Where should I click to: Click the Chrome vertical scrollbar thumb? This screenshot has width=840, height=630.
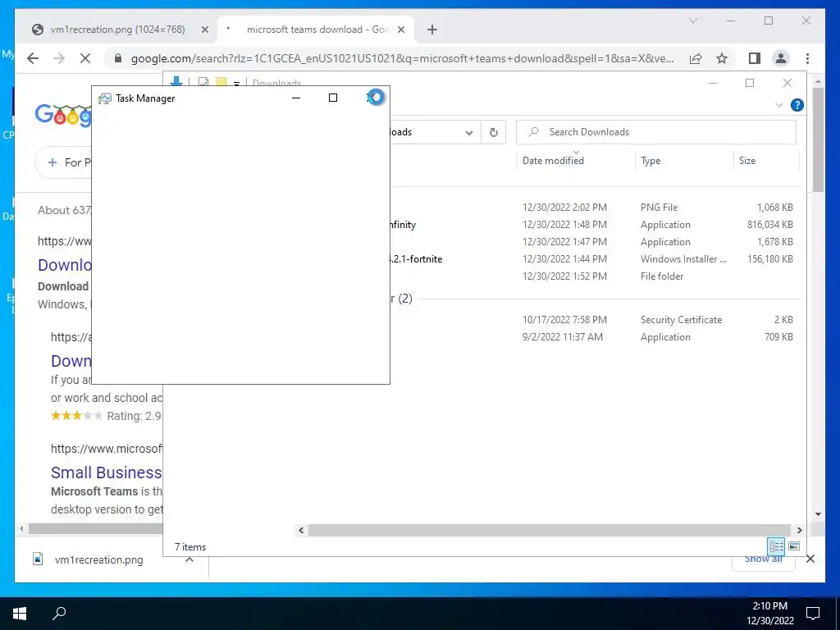point(818,139)
